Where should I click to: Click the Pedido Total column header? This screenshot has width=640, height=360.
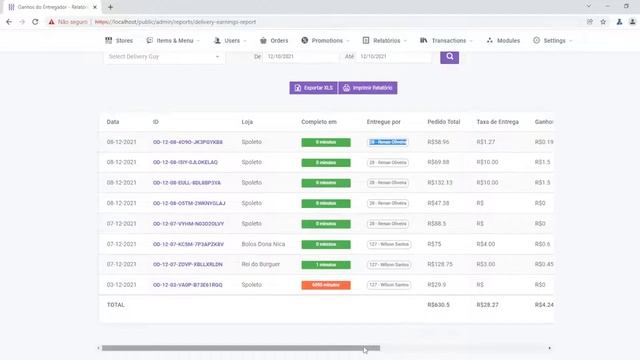coord(444,122)
